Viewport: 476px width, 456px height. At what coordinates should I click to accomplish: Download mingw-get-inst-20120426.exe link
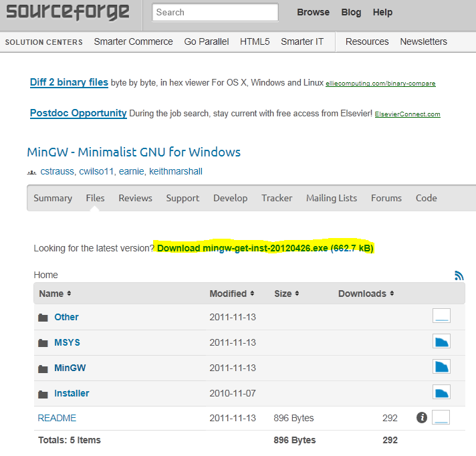click(x=265, y=248)
